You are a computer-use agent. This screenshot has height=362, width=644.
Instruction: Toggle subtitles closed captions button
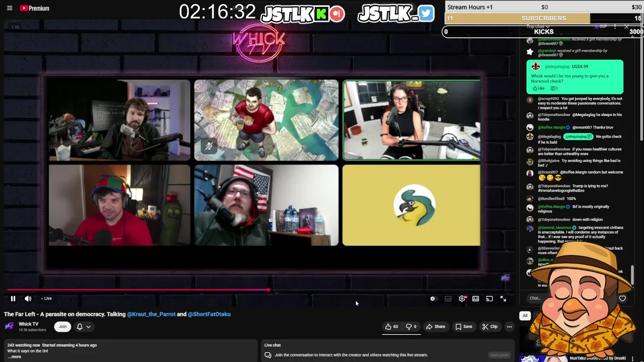tap(448, 299)
